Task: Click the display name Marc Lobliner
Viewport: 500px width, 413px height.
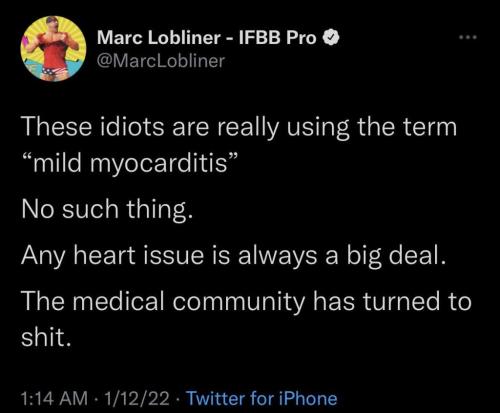Action: 159,38
